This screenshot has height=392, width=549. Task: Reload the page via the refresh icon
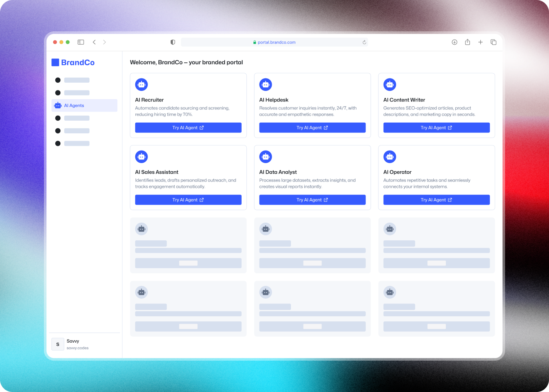click(364, 42)
